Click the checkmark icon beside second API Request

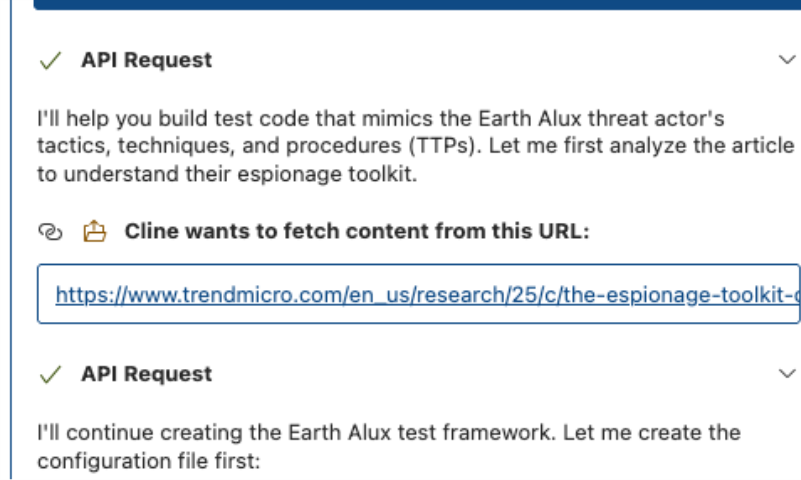click(x=48, y=374)
